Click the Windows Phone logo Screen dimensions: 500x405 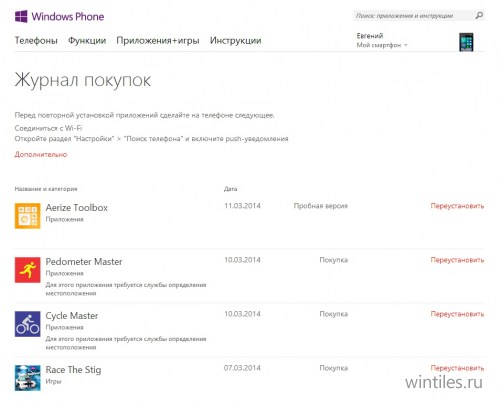point(59,16)
